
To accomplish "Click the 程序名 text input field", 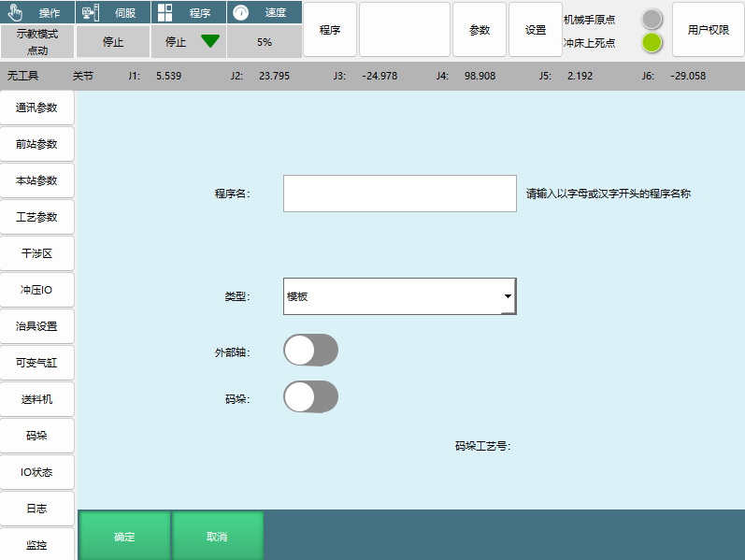I will coord(399,194).
